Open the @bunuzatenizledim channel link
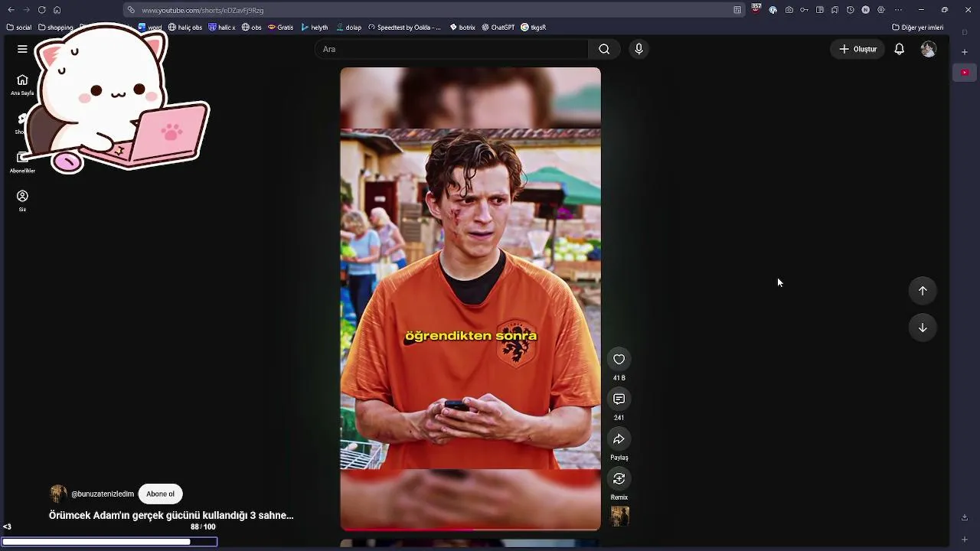 (x=103, y=494)
